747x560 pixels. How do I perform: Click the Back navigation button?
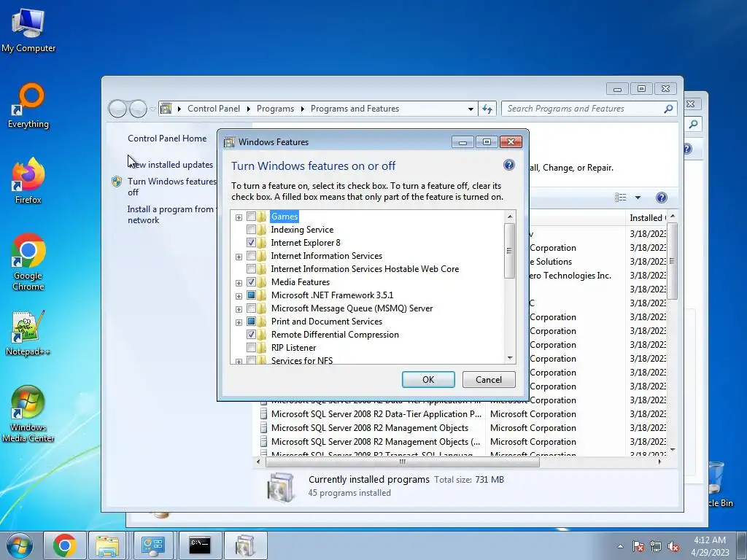117,109
